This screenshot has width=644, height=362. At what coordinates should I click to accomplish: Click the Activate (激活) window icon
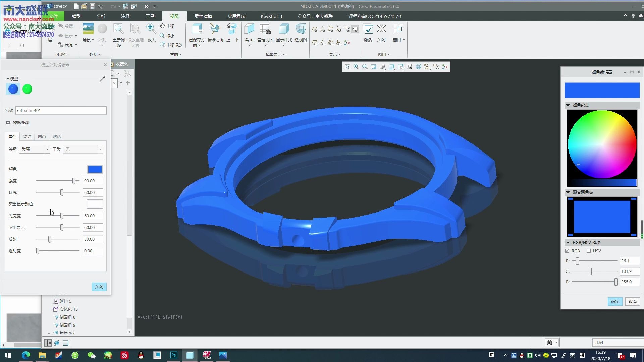coord(368,29)
